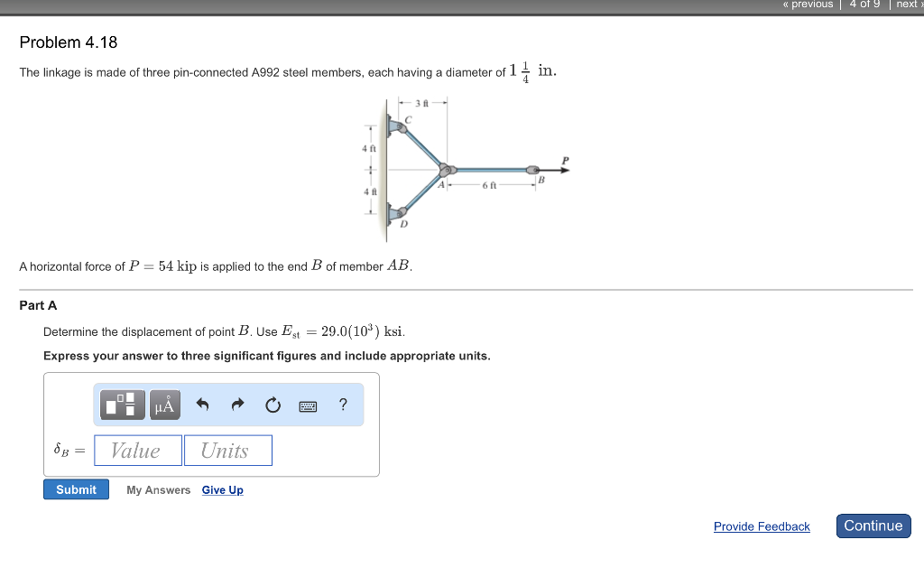This screenshot has height=577, width=924.
Task: Open My Answers history
Action: point(158,490)
